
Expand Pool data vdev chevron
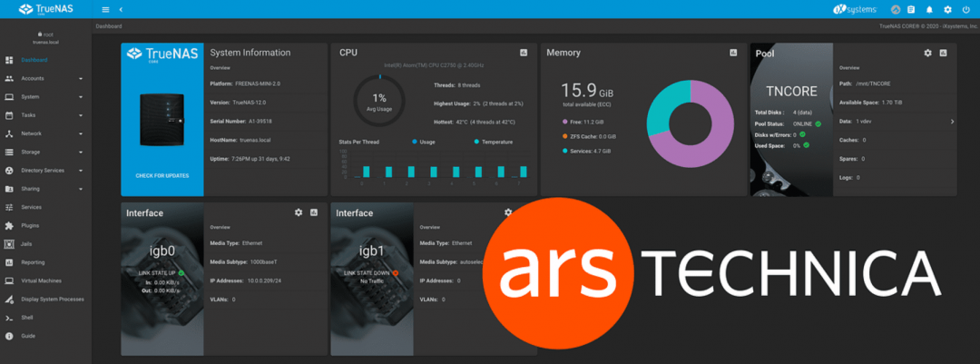952,122
